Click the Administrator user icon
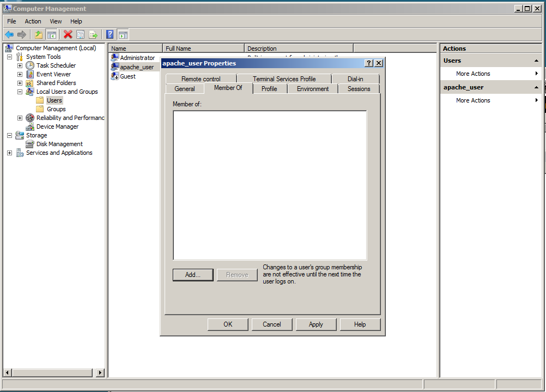 click(115, 57)
